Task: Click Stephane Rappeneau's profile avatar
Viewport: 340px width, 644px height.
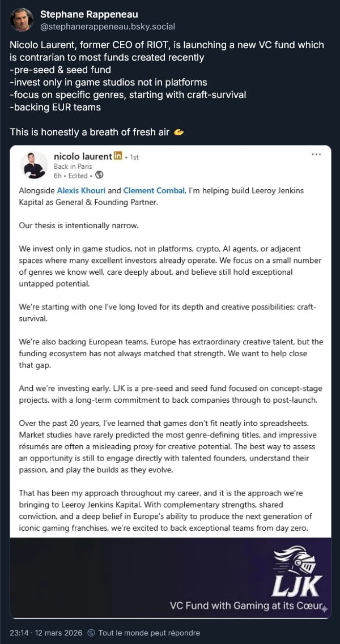Action: [x=22, y=20]
